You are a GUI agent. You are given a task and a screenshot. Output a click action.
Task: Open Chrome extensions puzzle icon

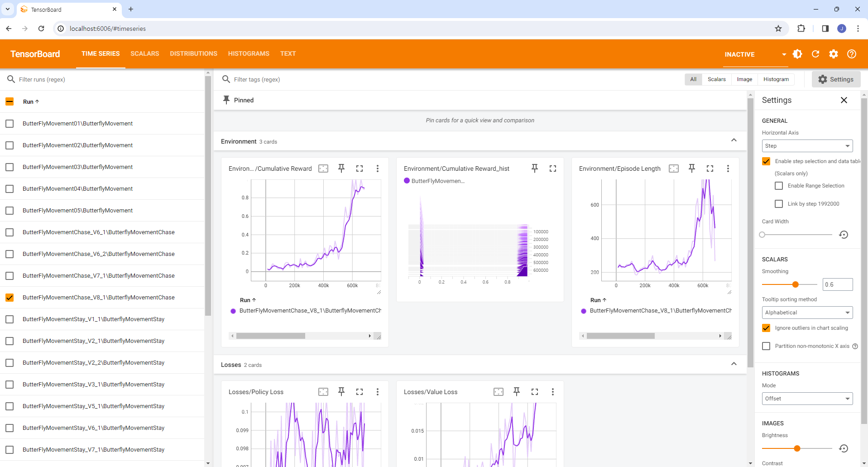801,29
